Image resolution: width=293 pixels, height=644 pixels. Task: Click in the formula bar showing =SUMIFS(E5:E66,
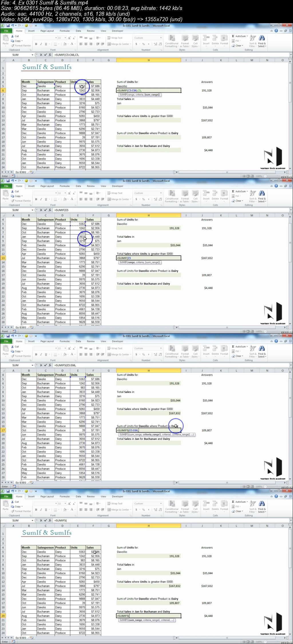tap(171, 365)
